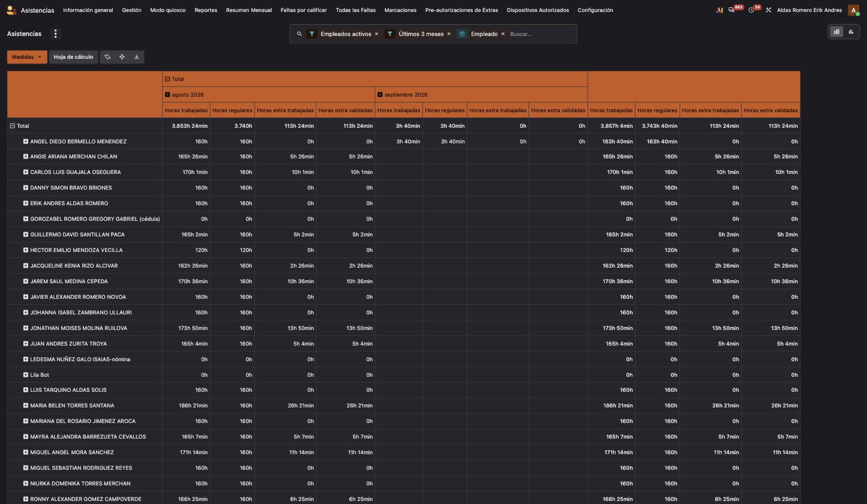Focus the 'Buscar...' search field
This screenshot has width=867, height=504.
(x=540, y=34)
